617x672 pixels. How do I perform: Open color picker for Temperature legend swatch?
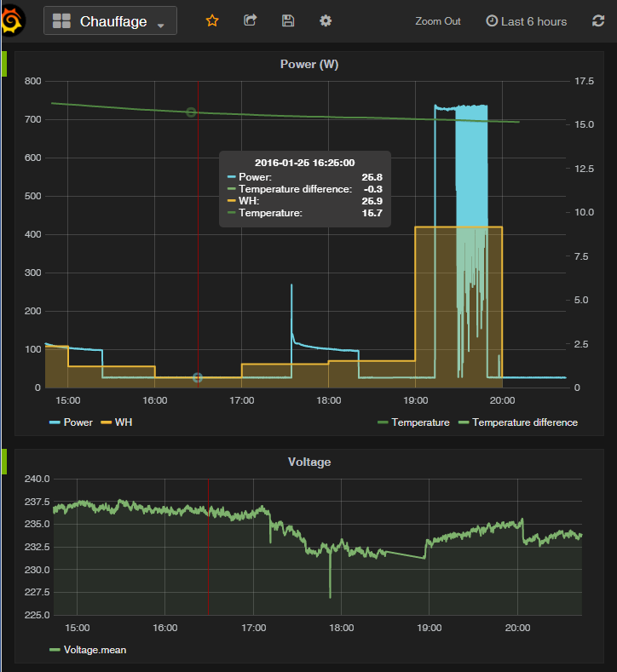point(383,422)
